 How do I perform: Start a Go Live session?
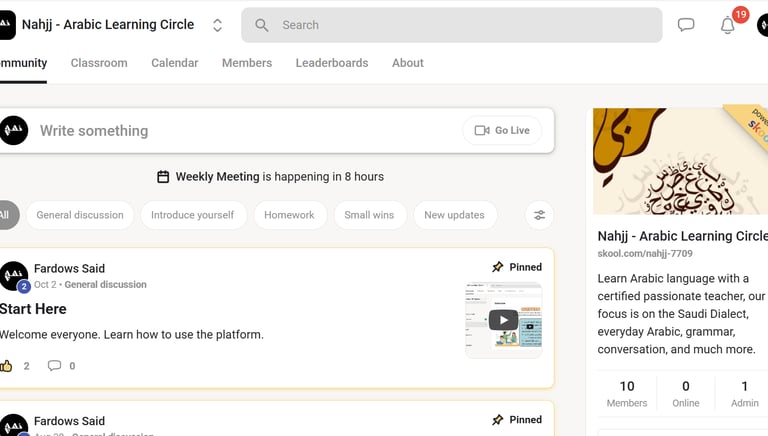502,130
